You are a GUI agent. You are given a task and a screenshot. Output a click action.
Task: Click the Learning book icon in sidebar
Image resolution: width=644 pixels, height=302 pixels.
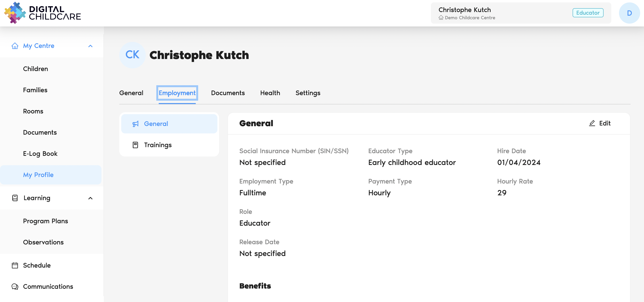pyautogui.click(x=15, y=198)
